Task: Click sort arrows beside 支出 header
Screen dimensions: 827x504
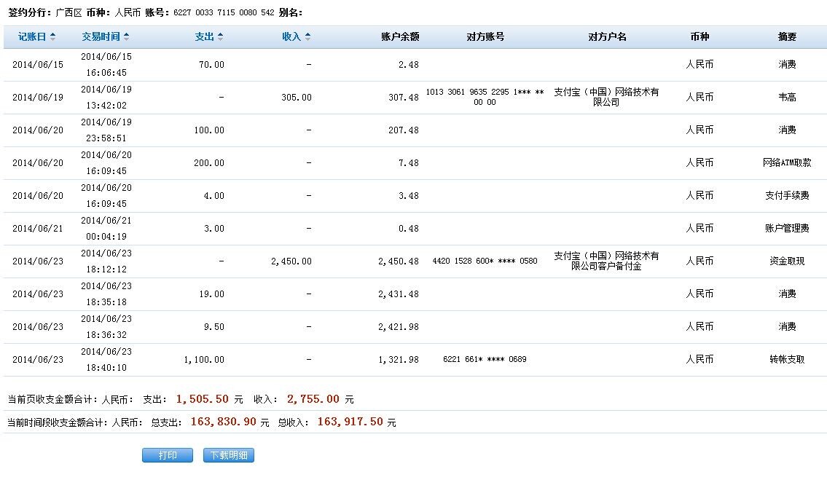Action: 220,37
